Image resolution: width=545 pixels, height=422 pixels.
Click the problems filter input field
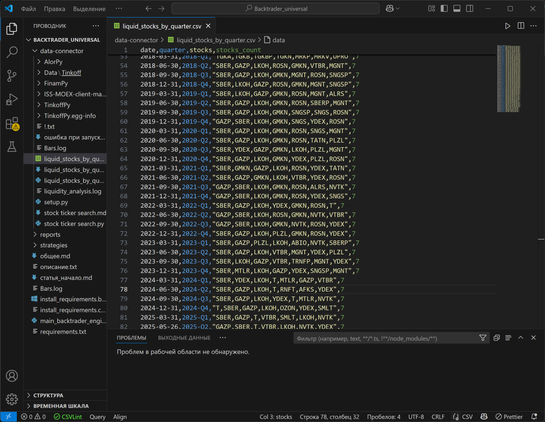pos(386,338)
